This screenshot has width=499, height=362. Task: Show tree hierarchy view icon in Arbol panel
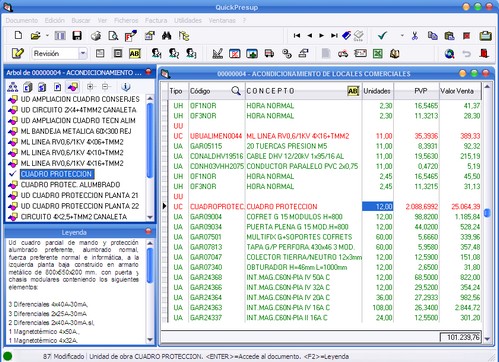13,87
